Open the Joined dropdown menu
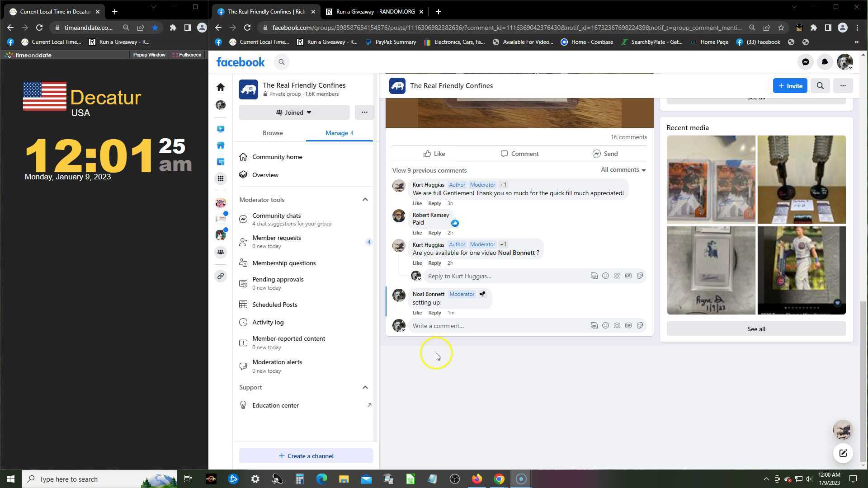 (294, 113)
